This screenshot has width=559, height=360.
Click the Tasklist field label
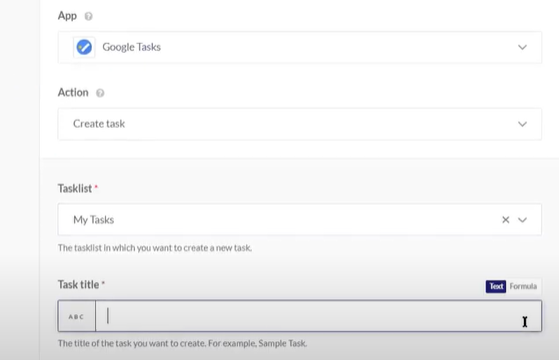[75, 188]
